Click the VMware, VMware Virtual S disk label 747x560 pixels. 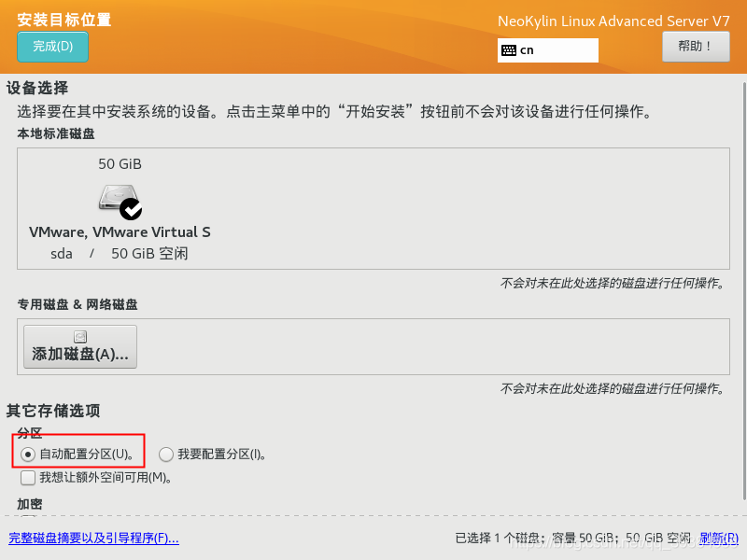pos(120,231)
